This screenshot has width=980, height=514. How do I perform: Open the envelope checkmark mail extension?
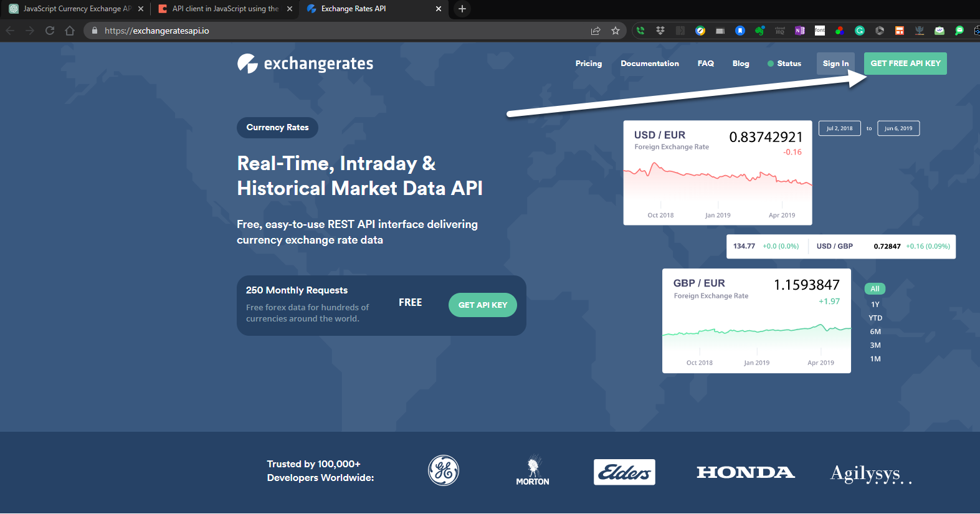coord(940,31)
